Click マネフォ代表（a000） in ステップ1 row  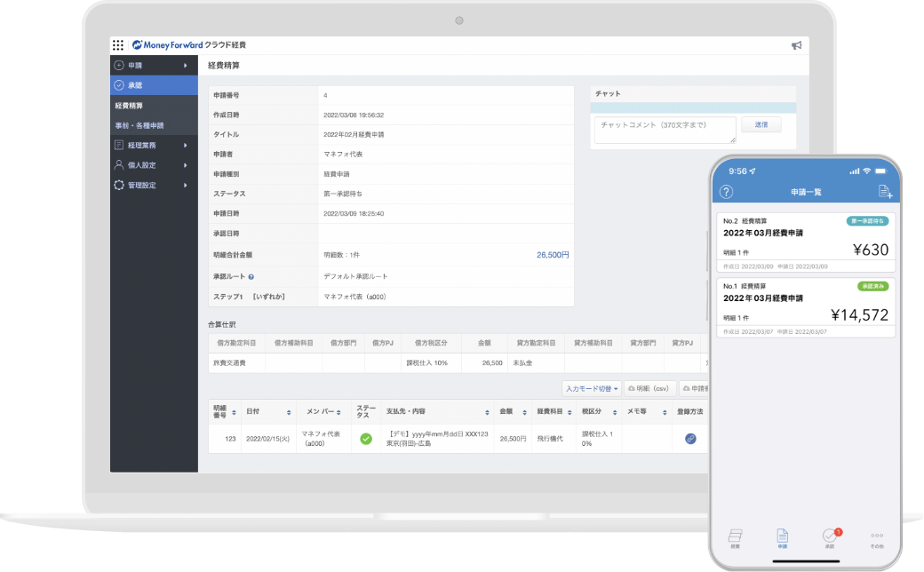(x=354, y=297)
